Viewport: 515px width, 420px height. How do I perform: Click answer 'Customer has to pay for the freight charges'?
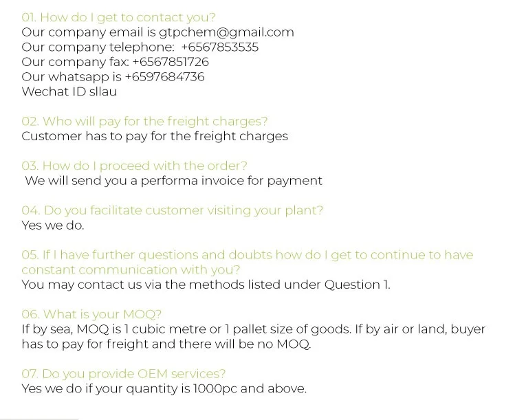[x=155, y=136]
